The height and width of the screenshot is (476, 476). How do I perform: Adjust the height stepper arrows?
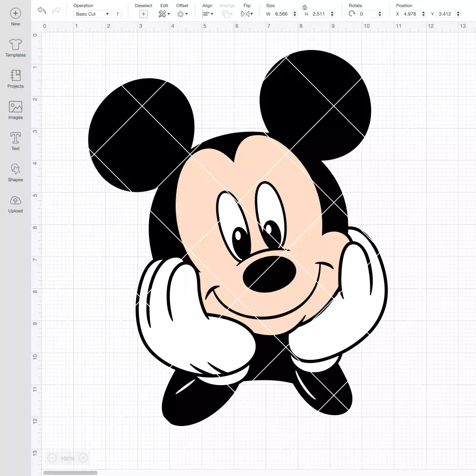pyautogui.click(x=332, y=14)
